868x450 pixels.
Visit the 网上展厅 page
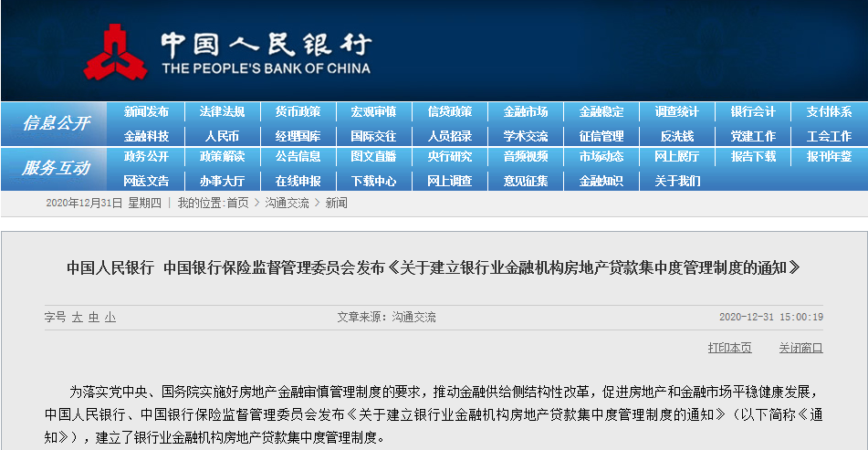point(677,157)
